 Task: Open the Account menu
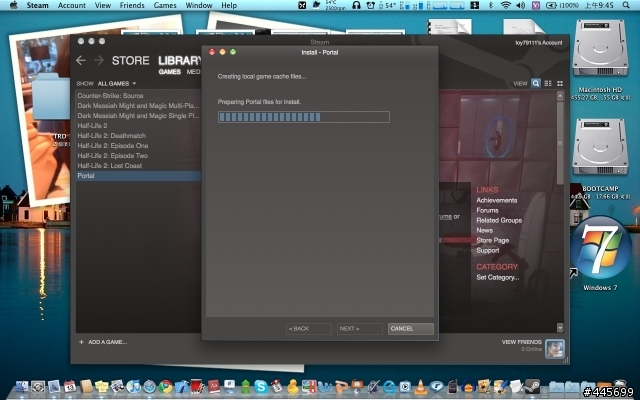(x=72, y=5)
